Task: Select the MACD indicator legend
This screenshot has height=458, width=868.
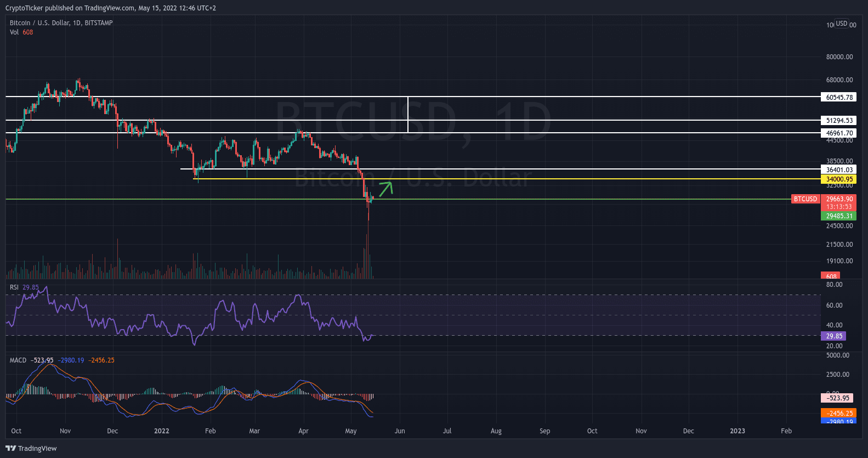Action: tap(18, 360)
